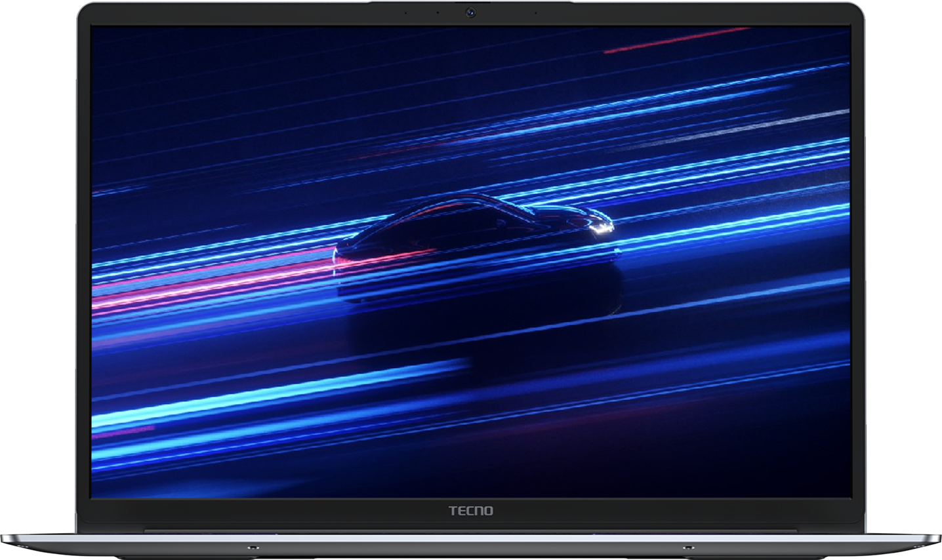Screen dimensions: 942x560
Task: Click the sensor dot left of webcam
Action: tap(438, 12)
